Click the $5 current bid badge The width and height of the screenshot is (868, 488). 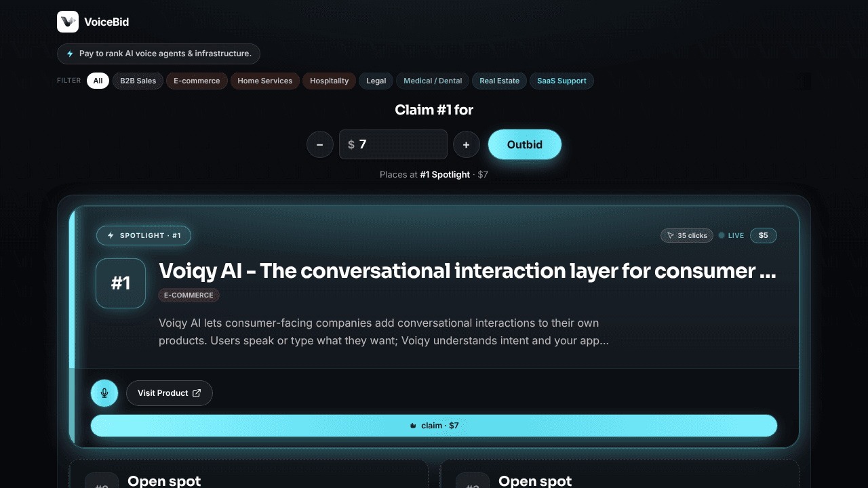tap(764, 235)
